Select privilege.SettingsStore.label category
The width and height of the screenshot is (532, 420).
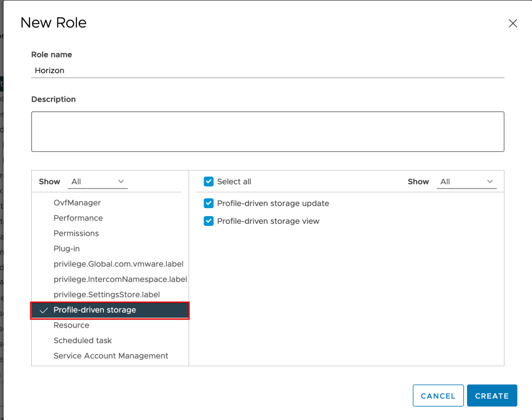coord(107,295)
